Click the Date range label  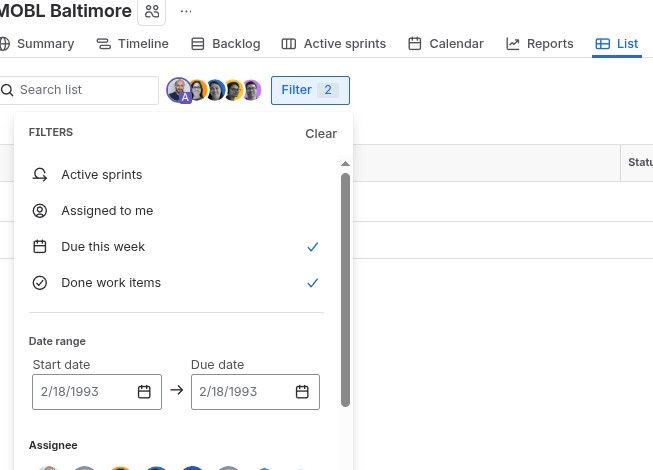click(x=57, y=341)
